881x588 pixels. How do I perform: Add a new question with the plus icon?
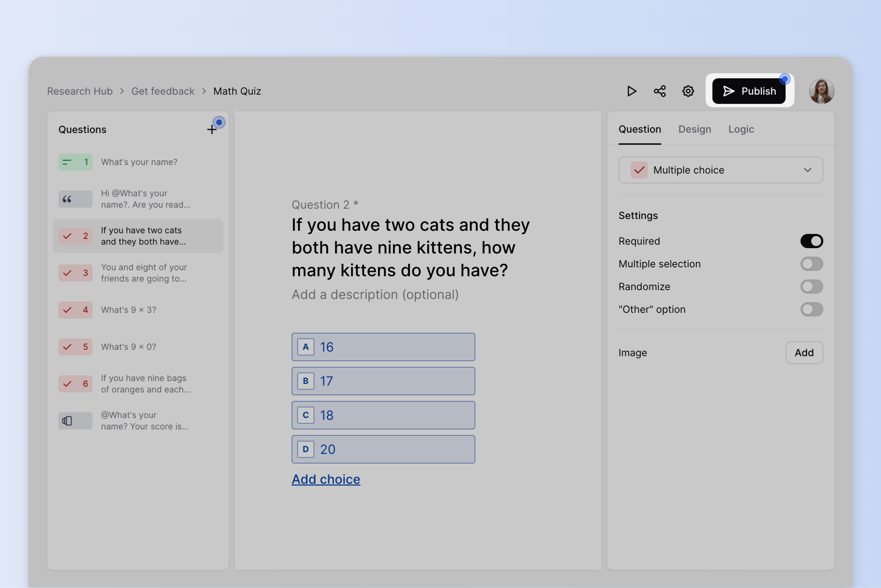212,129
